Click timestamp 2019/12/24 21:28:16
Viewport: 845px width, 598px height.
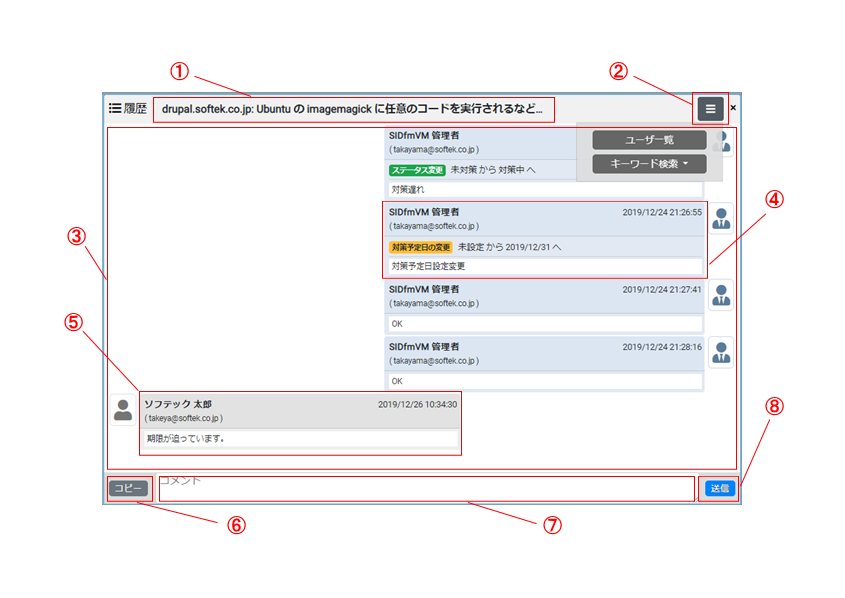click(x=662, y=347)
